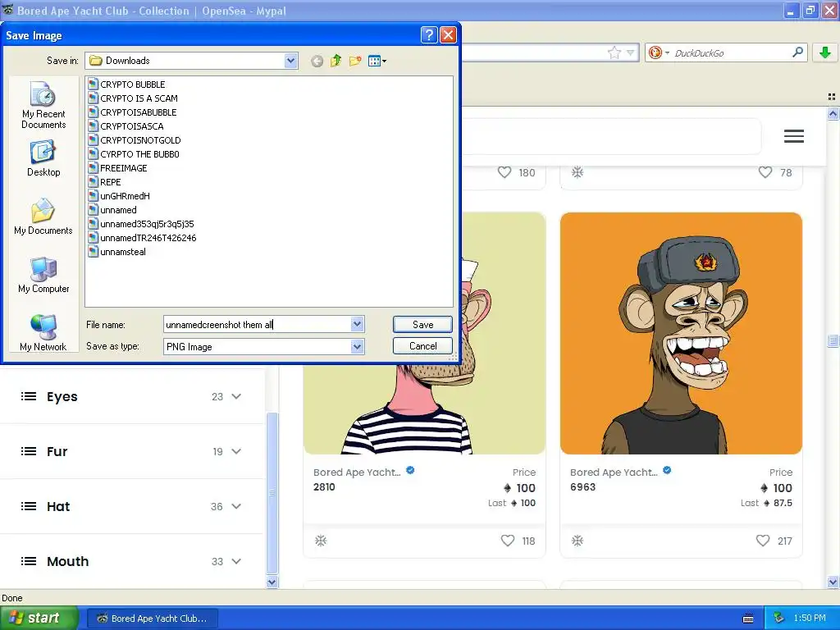The image size is (840, 630).
Task: Select file unGHRmedH
Action: [119, 195]
